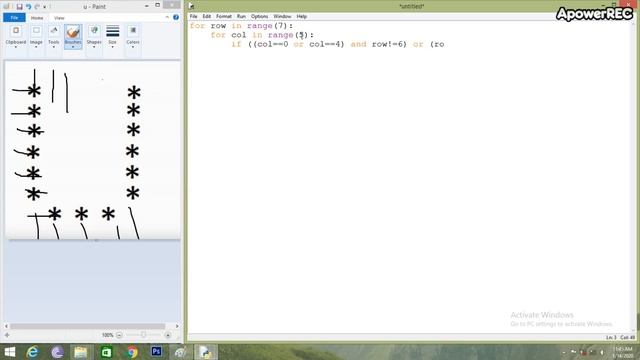Click the left arrow of Paint's horizontal scrollbar
This screenshot has height=360, width=640.
(x=6, y=326)
